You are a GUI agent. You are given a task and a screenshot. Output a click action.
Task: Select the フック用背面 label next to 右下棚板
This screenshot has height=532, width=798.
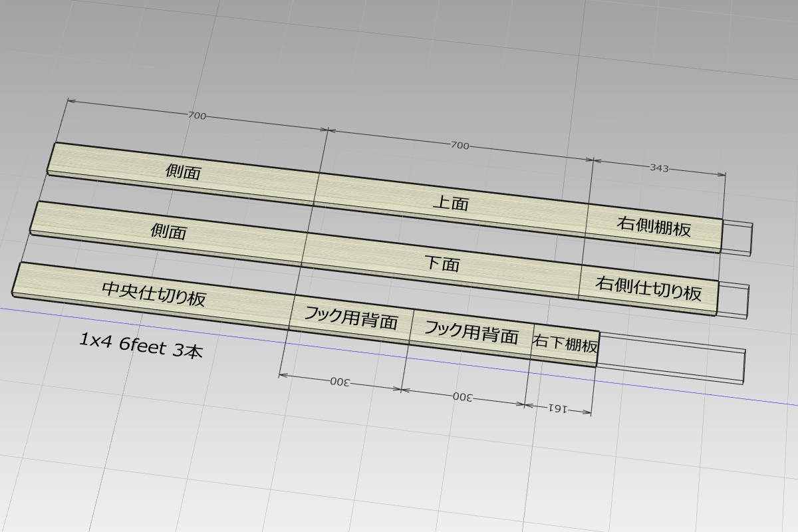click(x=471, y=332)
